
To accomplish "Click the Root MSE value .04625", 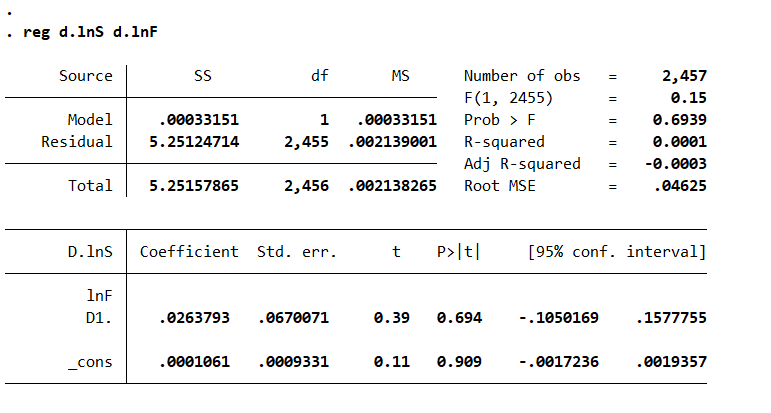I will pyautogui.click(x=684, y=186).
